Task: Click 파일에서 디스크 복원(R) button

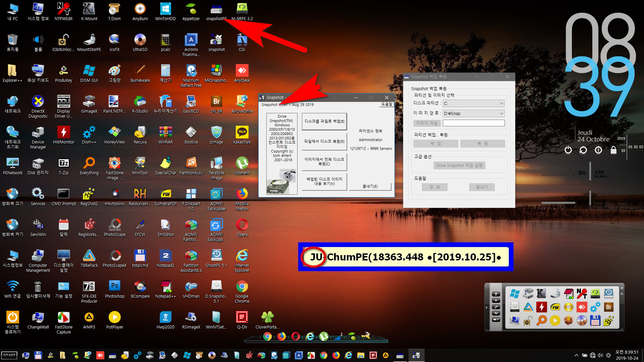Action: click(x=324, y=141)
